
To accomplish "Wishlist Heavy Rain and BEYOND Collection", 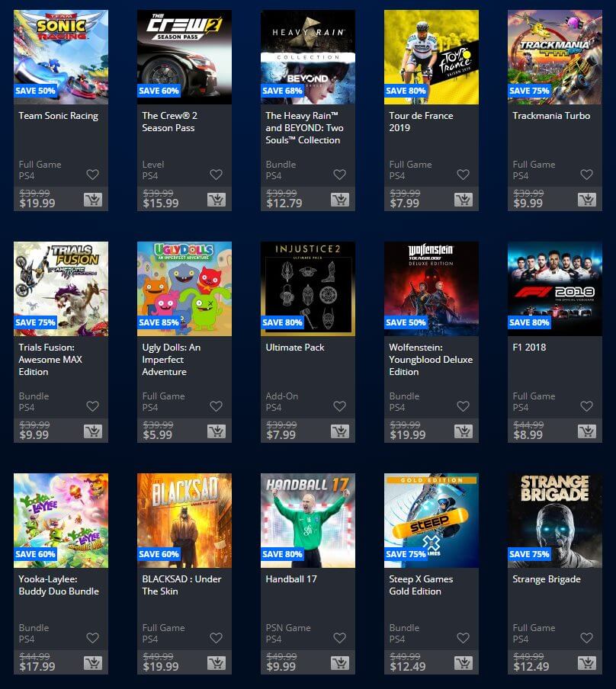I will [339, 175].
